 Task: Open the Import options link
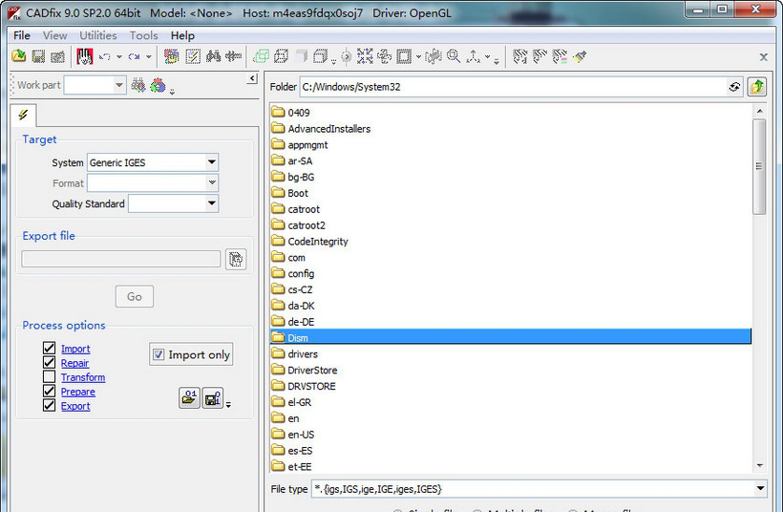[75, 349]
